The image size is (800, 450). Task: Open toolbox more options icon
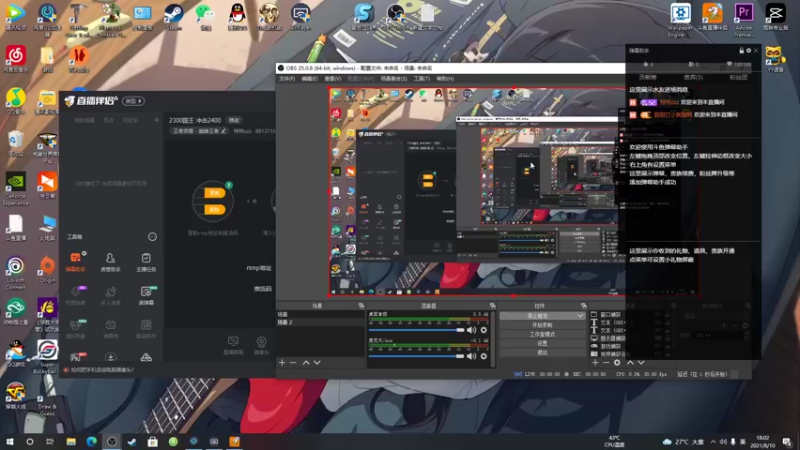coord(152,237)
